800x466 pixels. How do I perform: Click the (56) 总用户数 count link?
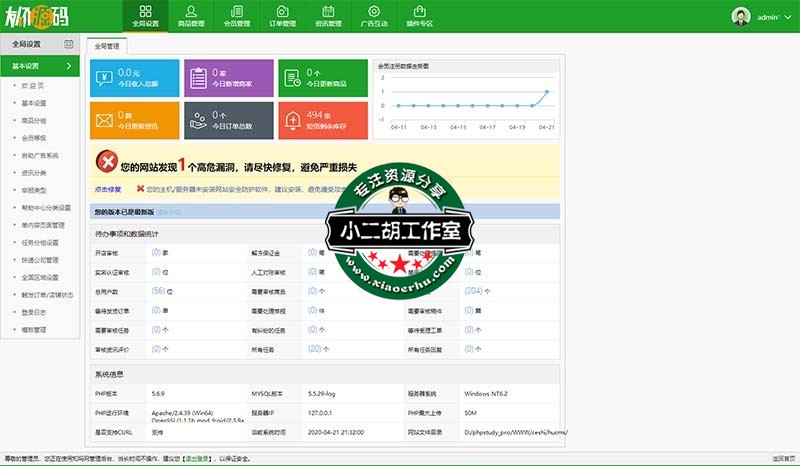158,291
